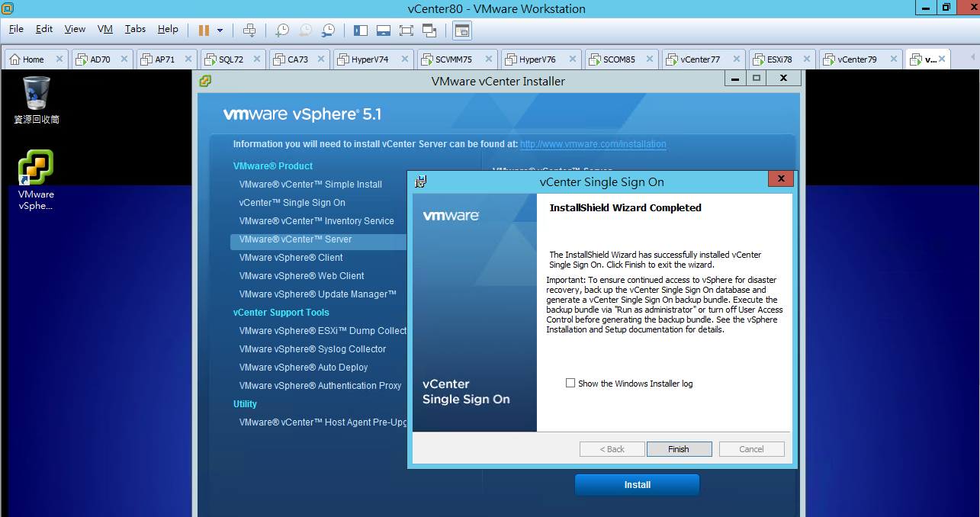Select VMware vSphere Authentication Proxy
The height and width of the screenshot is (517, 980).
[x=320, y=386]
